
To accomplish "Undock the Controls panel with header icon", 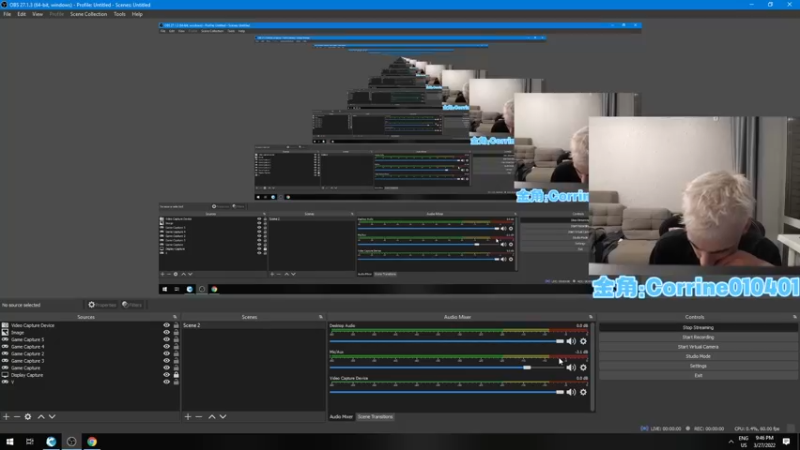I will click(794, 317).
